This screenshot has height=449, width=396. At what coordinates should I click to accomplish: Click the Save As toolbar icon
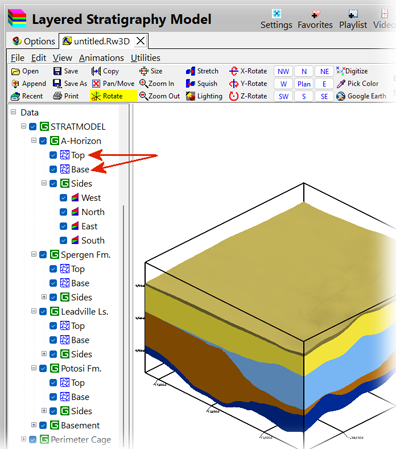[x=57, y=84]
